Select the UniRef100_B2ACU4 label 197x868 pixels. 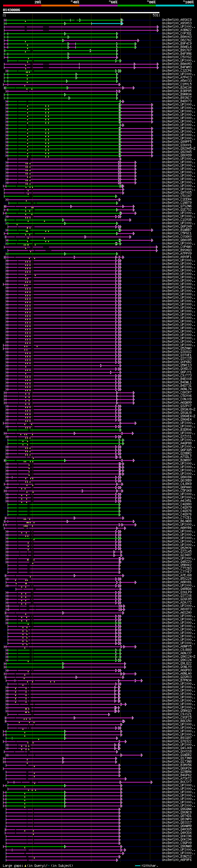(176, 88)
